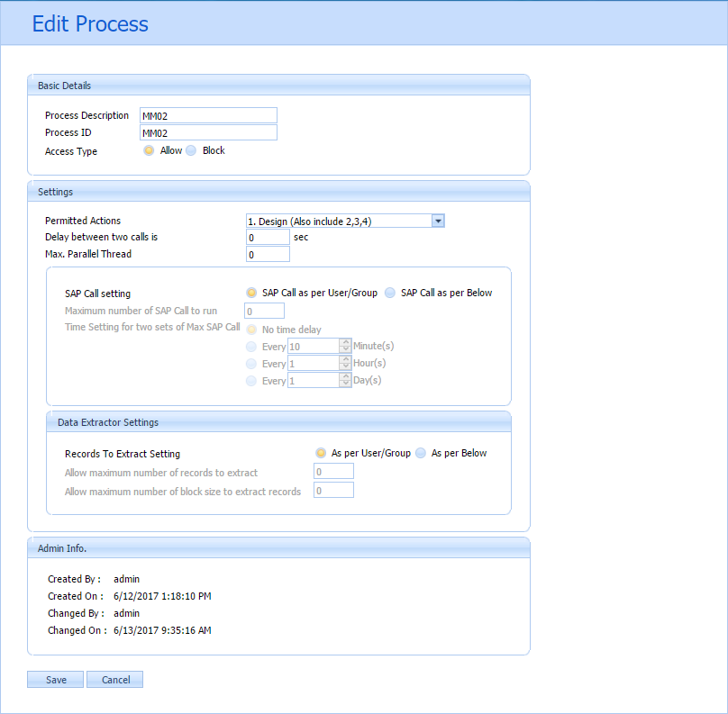Select the Every Minute(s) radio option
The height and width of the screenshot is (714, 728).
pos(251,347)
